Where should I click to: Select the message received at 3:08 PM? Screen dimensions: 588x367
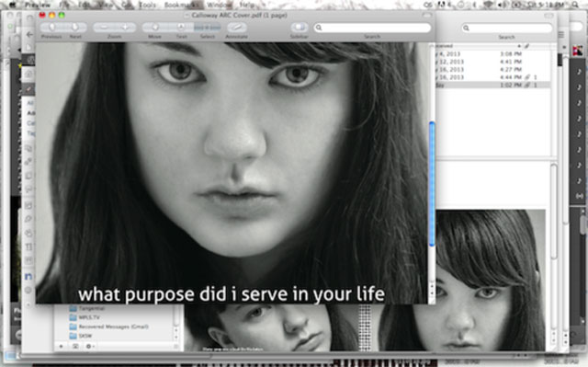click(x=492, y=54)
